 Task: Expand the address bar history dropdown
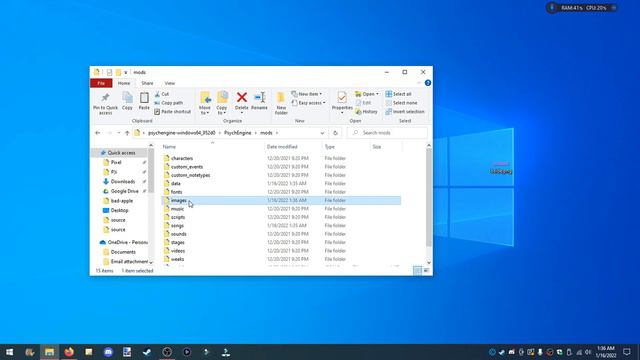coord(322,133)
